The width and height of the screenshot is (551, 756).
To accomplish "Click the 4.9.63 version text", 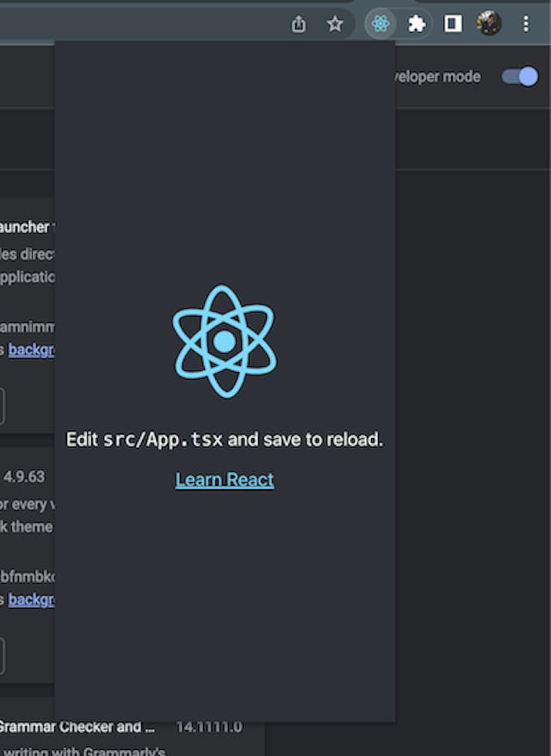I will pyautogui.click(x=24, y=475).
